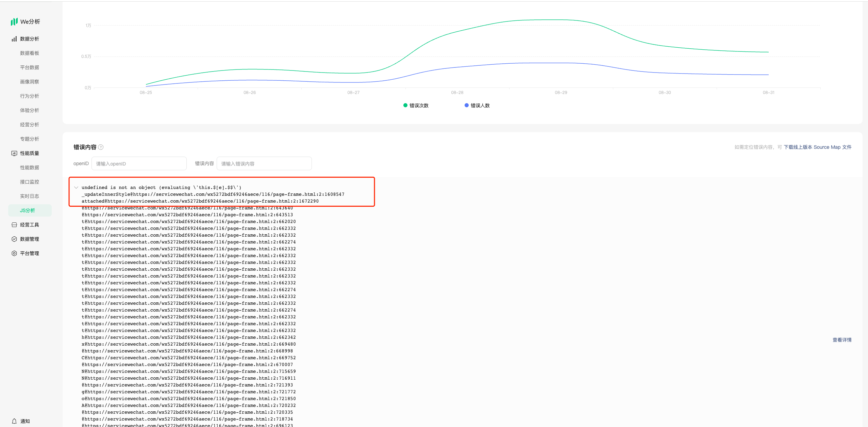The height and width of the screenshot is (427, 868).
Task: Click the We分析 logo icon
Action: [x=14, y=22]
